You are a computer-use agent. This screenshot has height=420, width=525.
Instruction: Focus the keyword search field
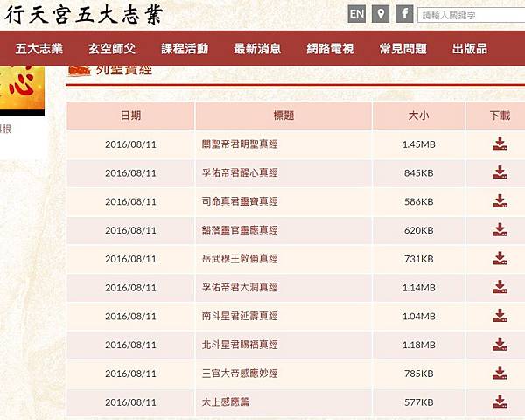point(471,15)
